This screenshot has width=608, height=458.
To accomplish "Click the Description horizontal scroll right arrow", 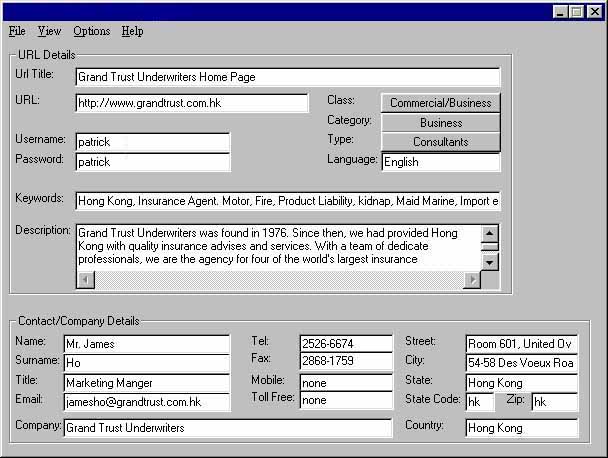I will pos(472,280).
